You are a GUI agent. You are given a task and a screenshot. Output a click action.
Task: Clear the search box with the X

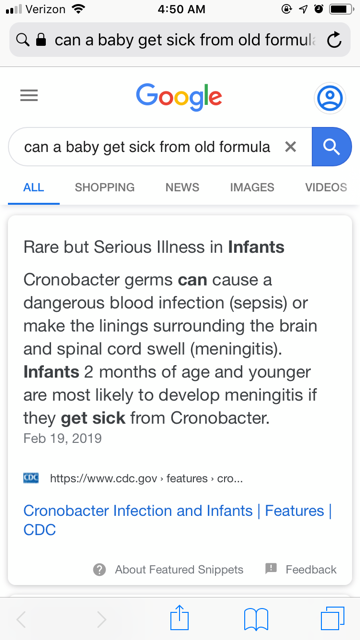(290, 147)
